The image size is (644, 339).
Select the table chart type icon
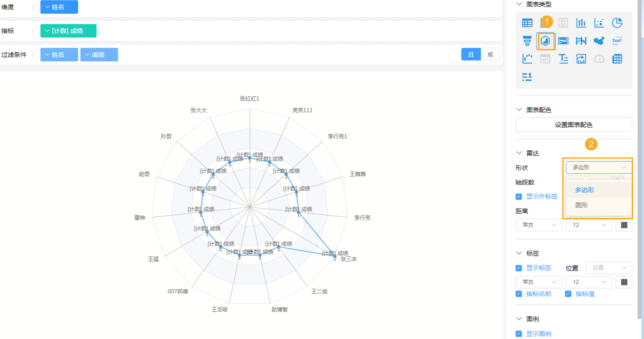coord(527,23)
